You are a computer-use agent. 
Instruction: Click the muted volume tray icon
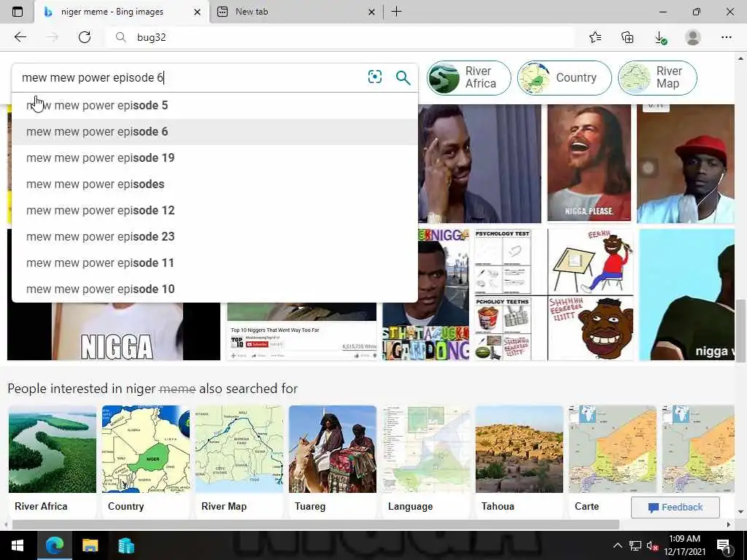[x=653, y=545]
